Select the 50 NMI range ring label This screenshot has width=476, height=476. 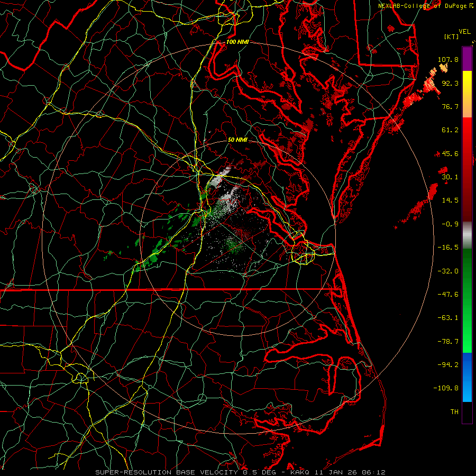[237, 140]
